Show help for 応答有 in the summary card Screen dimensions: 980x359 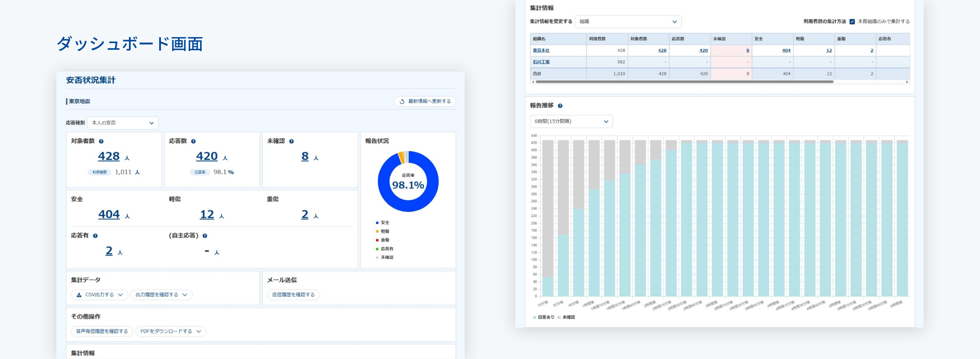[95, 236]
